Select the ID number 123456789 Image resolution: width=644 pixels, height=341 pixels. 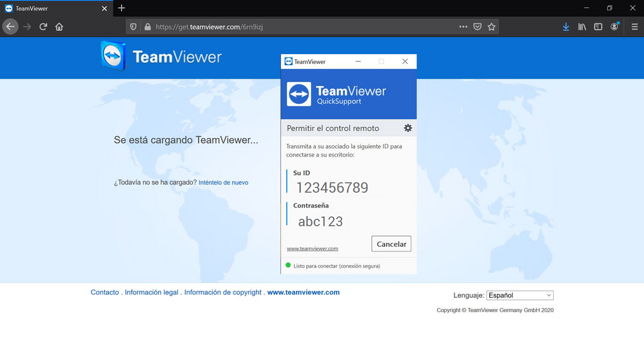[x=332, y=188]
